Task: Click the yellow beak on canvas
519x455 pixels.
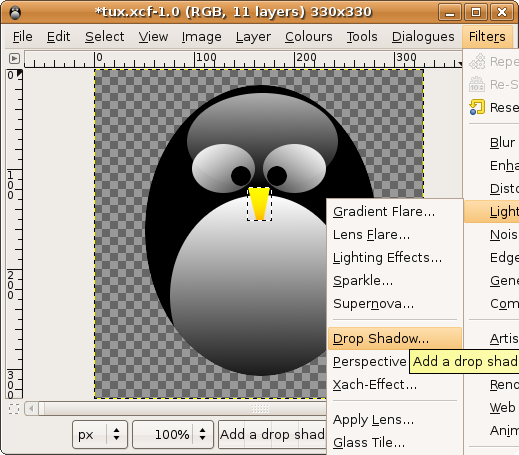Action: tap(259, 204)
